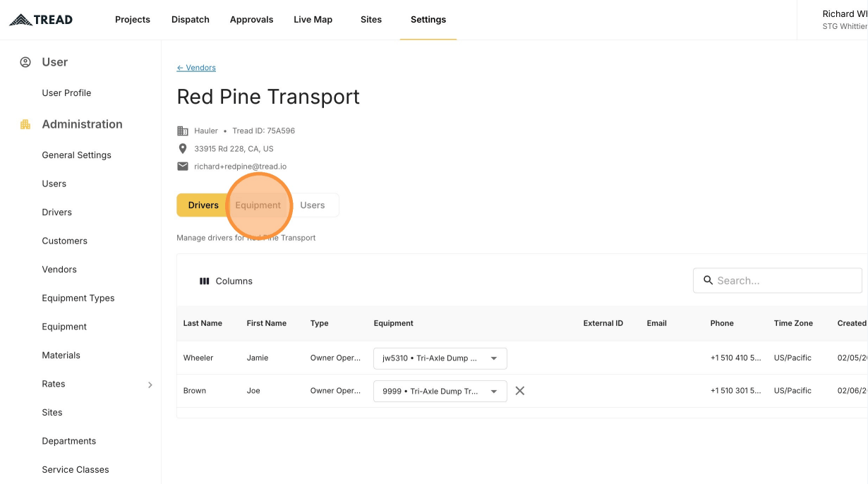Open Sites in Administration sidebar
This screenshot has width=868, height=484.
point(52,413)
